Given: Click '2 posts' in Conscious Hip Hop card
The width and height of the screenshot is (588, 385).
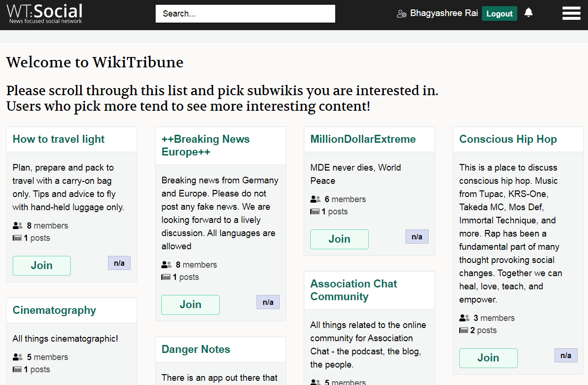Looking at the screenshot, I should (484, 330).
